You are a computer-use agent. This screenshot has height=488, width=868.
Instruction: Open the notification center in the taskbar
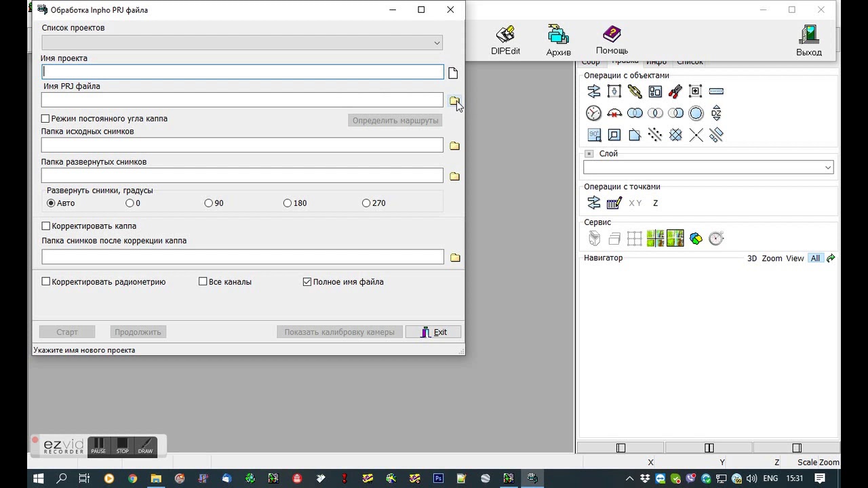821,479
